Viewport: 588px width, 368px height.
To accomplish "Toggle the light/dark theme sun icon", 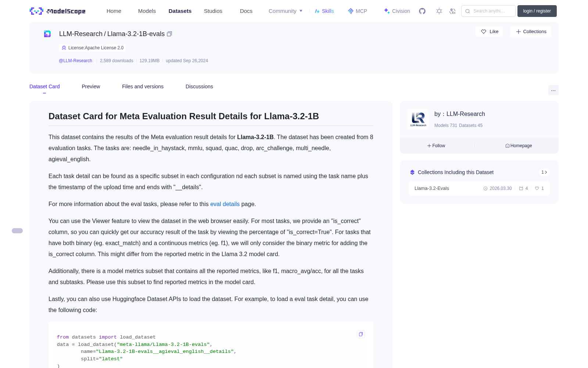I will 439,11.
